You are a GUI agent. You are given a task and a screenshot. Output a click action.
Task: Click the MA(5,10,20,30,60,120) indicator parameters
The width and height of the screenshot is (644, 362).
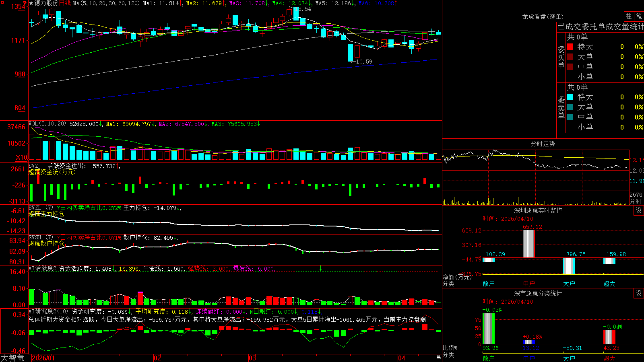[106, 3]
